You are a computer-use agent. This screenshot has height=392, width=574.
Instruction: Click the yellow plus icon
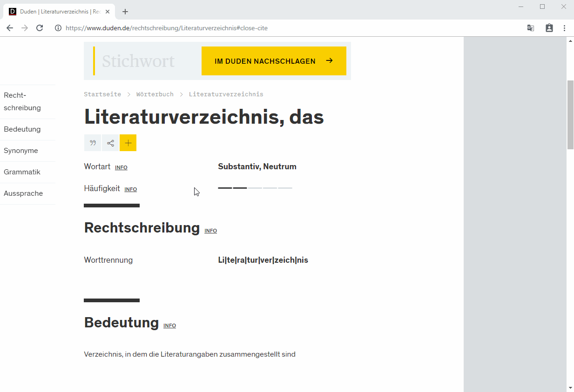128,143
